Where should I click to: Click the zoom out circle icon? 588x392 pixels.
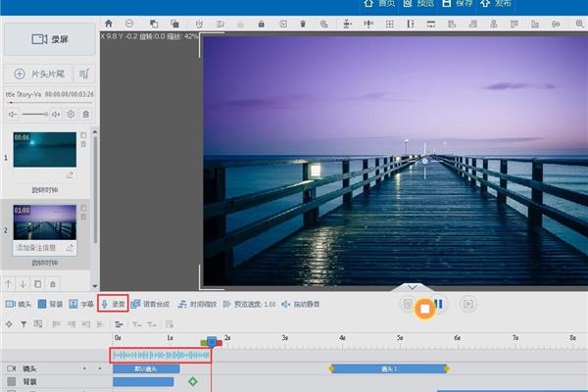coord(129,24)
